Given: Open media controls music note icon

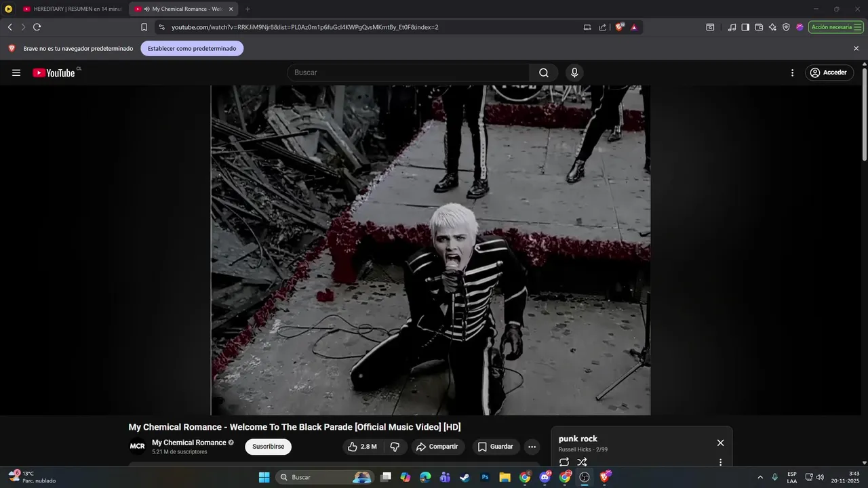Looking at the screenshot, I should click(x=732, y=27).
